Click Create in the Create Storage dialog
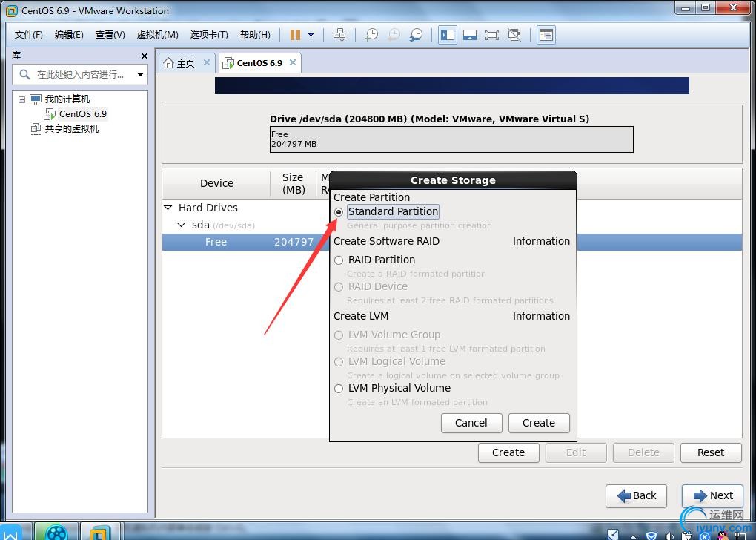 tap(539, 423)
